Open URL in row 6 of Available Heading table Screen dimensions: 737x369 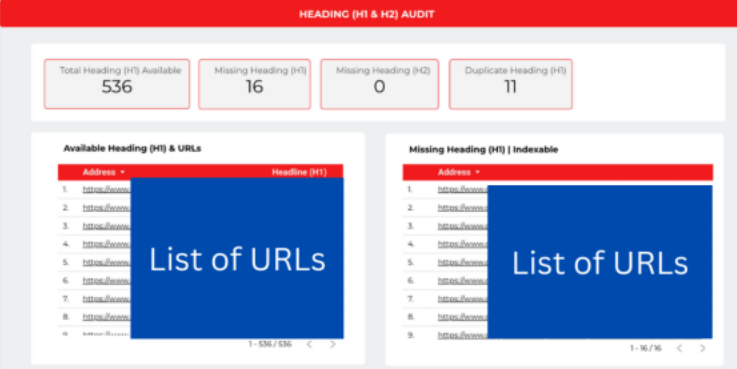[x=107, y=281]
